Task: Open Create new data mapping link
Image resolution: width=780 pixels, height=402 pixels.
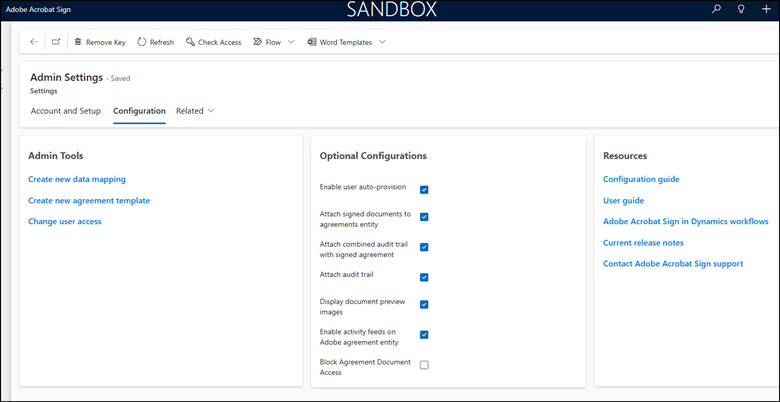Action: tap(77, 179)
